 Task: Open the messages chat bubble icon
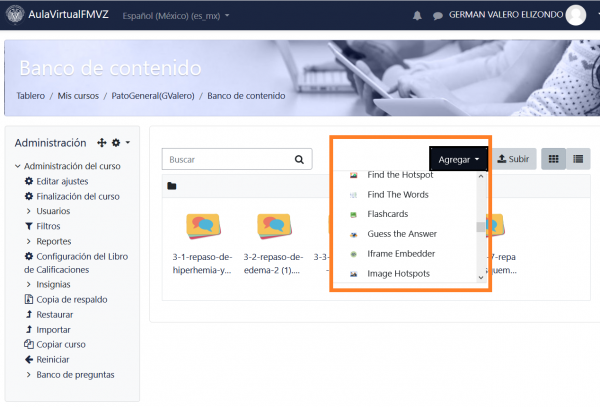pos(437,16)
